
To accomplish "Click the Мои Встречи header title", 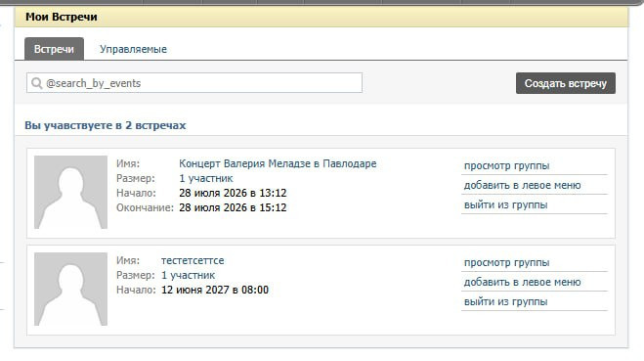I will (62, 17).
